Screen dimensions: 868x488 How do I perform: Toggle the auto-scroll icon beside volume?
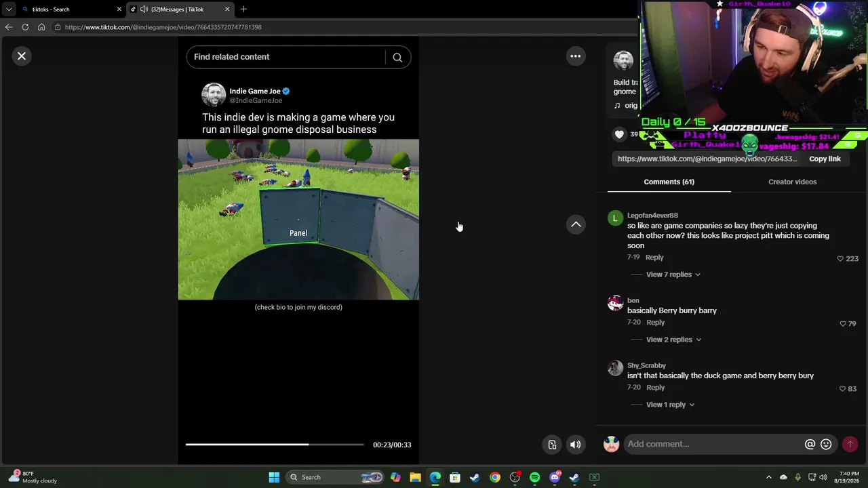552,445
